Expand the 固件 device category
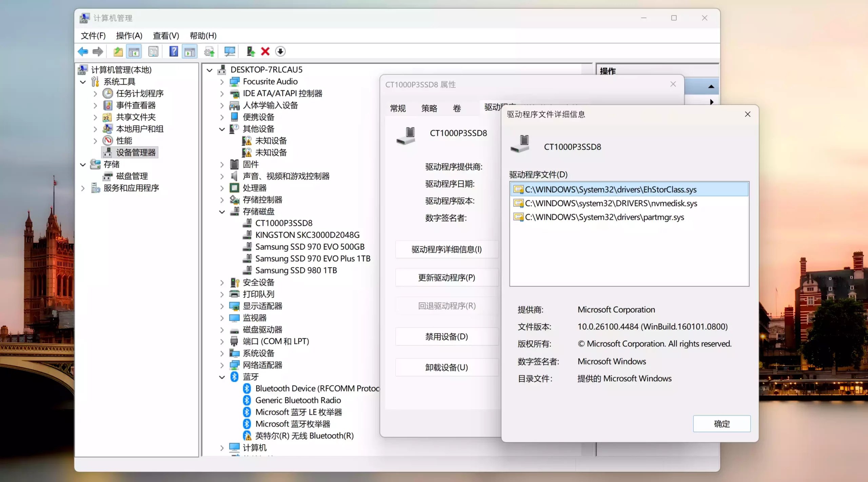868x482 pixels. click(222, 164)
